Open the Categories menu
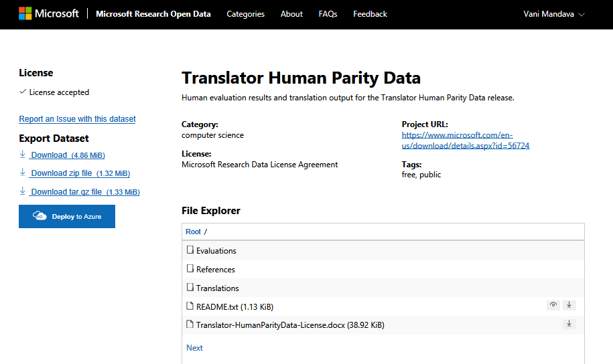Screen dimensions: 613x364 (x=245, y=14)
